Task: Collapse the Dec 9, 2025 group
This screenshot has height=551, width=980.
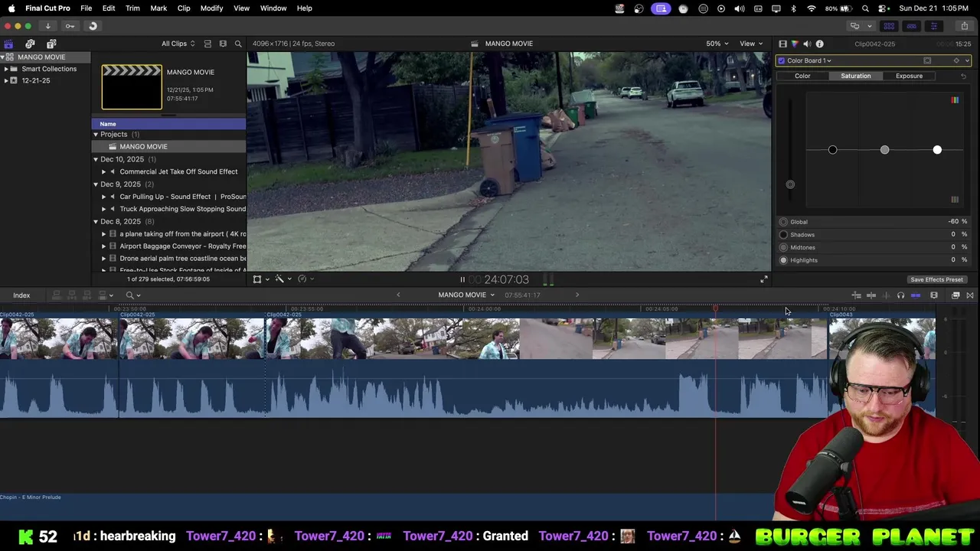Action: [x=96, y=184]
